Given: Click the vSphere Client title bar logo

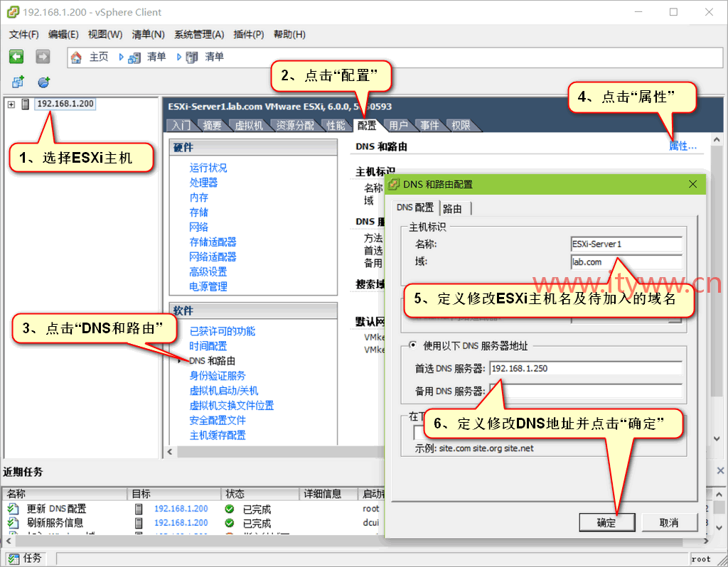Looking at the screenshot, I should pyautogui.click(x=13, y=12).
